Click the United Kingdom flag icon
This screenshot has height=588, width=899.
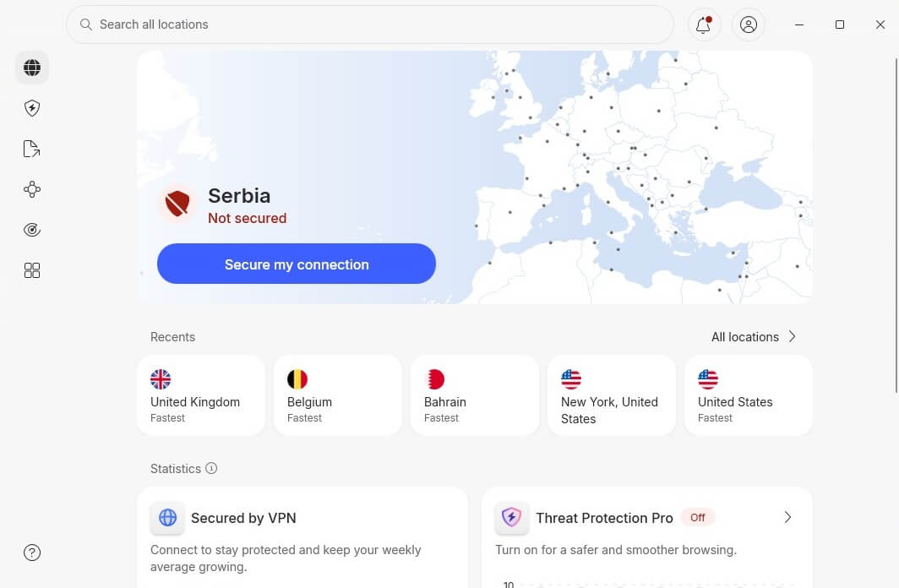161,378
